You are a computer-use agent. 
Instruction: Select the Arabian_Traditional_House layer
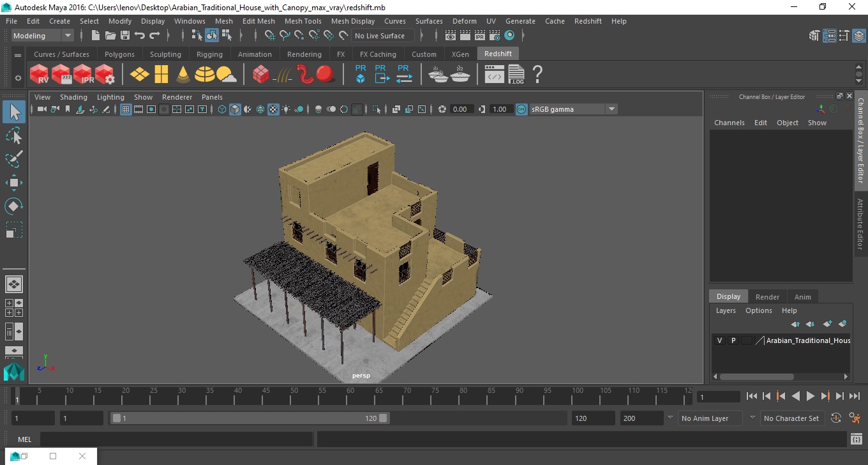(x=808, y=340)
